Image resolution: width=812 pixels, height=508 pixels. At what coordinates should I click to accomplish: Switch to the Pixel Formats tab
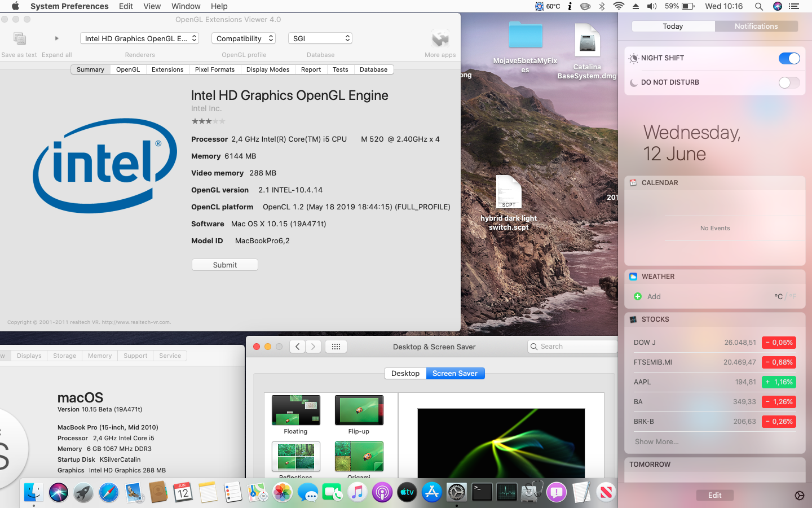coord(215,69)
